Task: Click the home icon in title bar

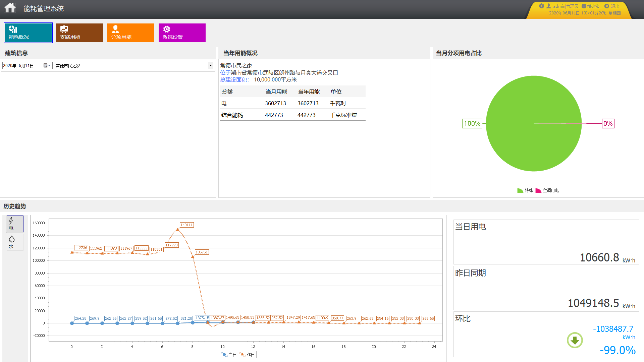Action: click(10, 8)
